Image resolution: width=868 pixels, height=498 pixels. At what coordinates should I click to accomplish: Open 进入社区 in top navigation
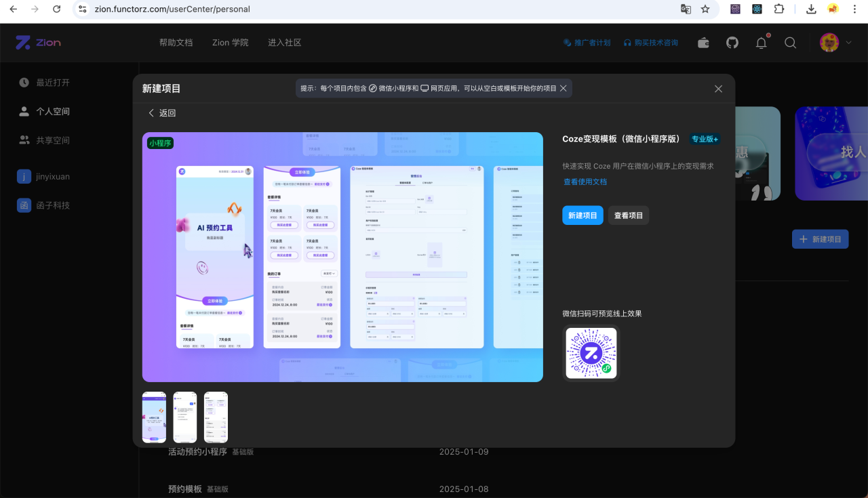285,43
